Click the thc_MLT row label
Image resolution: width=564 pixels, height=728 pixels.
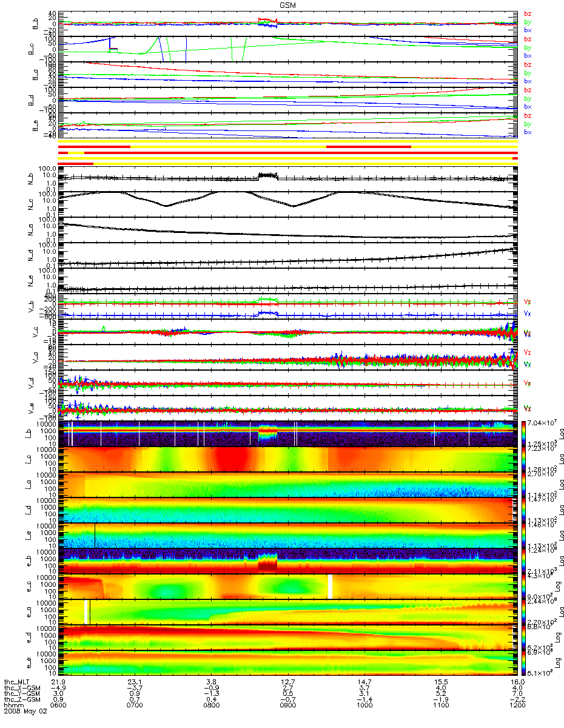(17, 681)
